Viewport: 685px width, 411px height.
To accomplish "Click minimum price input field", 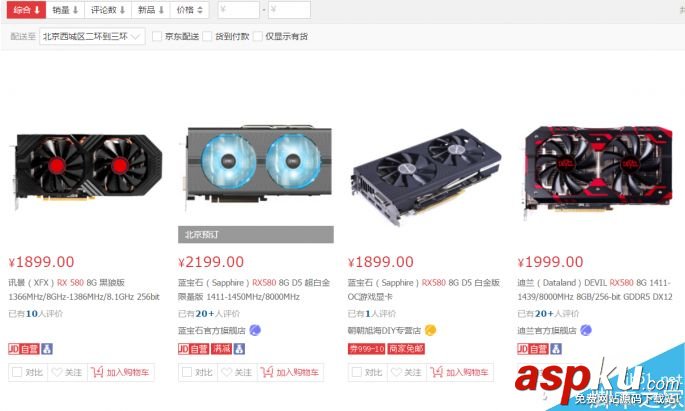I will [239, 10].
